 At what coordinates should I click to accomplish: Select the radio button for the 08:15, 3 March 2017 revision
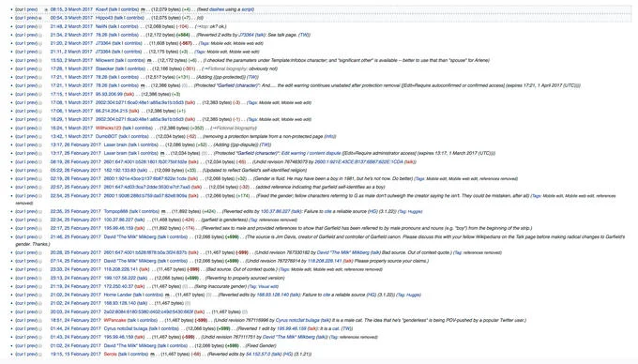click(46, 9)
